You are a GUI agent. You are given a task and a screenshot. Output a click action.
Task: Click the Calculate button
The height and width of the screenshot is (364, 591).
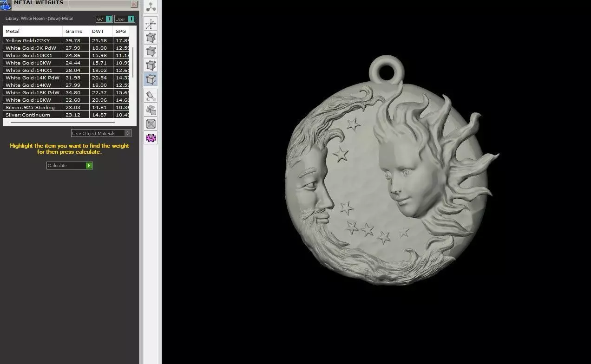70,165
